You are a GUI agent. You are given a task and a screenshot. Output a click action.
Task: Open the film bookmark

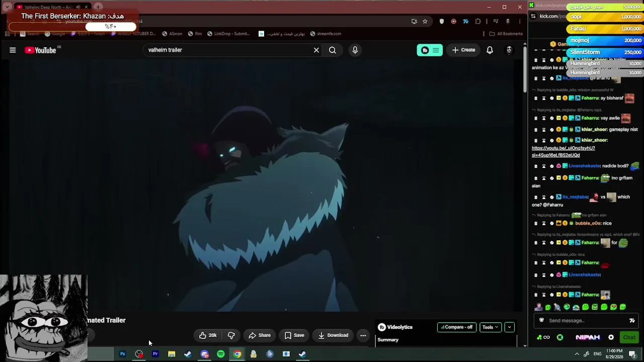pos(195,34)
